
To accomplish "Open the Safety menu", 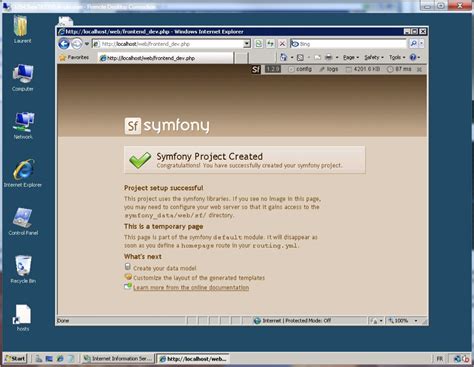I will pos(374,58).
